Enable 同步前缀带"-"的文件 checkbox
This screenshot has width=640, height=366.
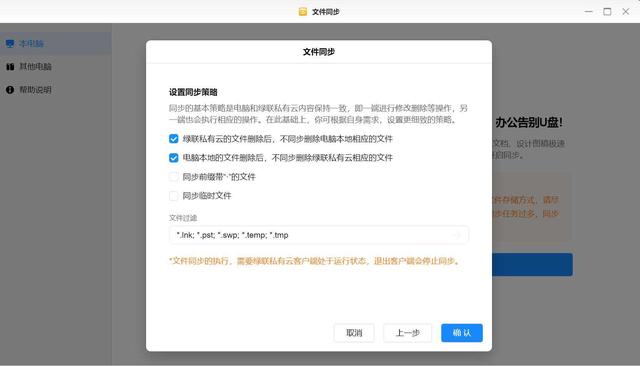coord(173,177)
